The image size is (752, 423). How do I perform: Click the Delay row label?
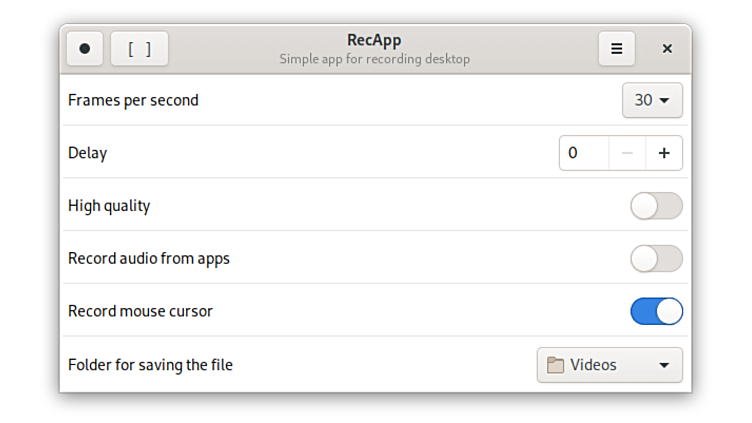point(87,153)
